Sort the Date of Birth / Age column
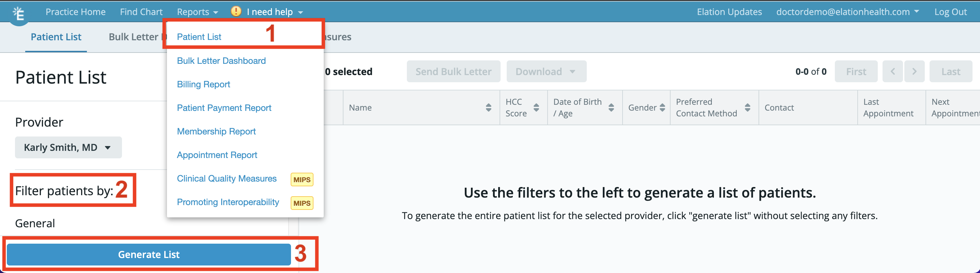 tap(611, 107)
